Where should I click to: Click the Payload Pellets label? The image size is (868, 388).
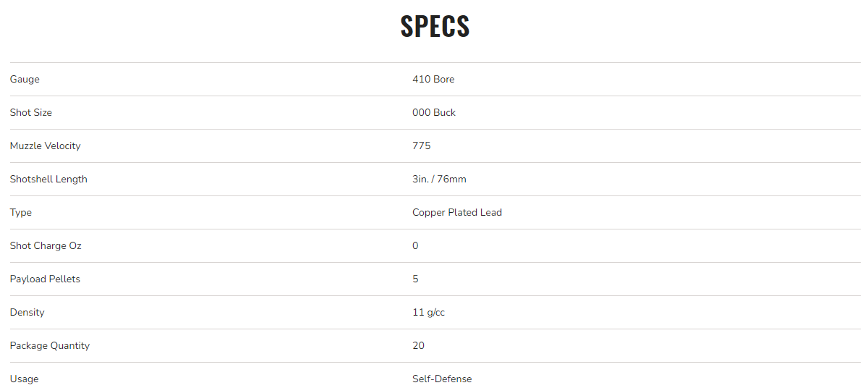coord(45,279)
